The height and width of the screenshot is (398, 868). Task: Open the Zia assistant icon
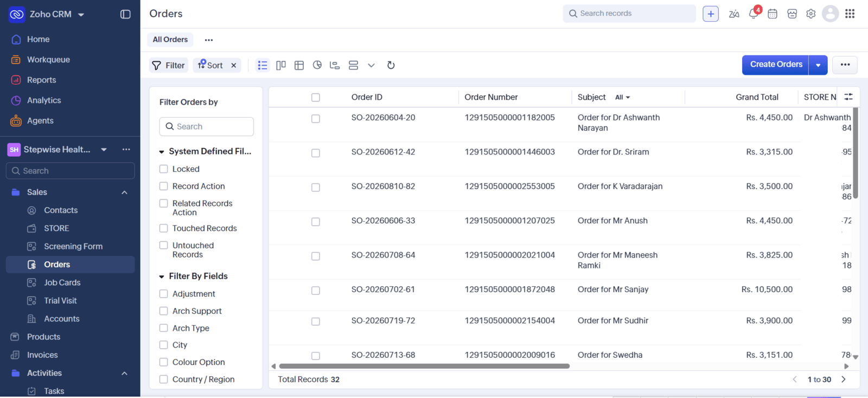(734, 14)
